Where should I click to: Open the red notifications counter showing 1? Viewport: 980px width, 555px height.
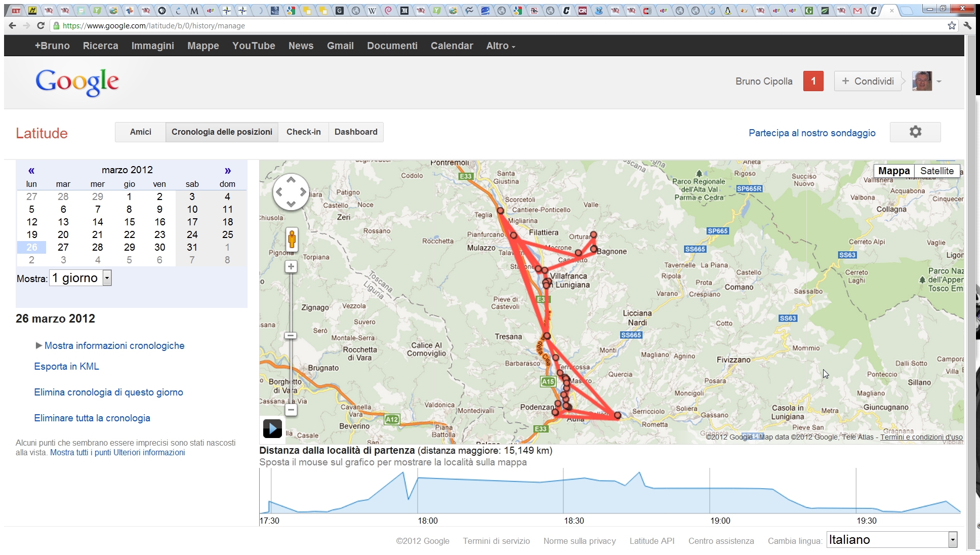pos(813,81)
